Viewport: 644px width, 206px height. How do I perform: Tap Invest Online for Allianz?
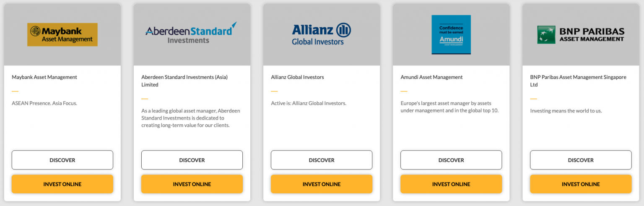coord(322,184)
